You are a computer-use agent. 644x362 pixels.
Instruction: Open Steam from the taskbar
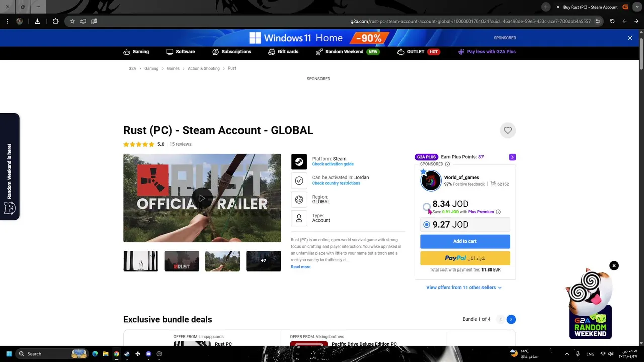(127, 354)
